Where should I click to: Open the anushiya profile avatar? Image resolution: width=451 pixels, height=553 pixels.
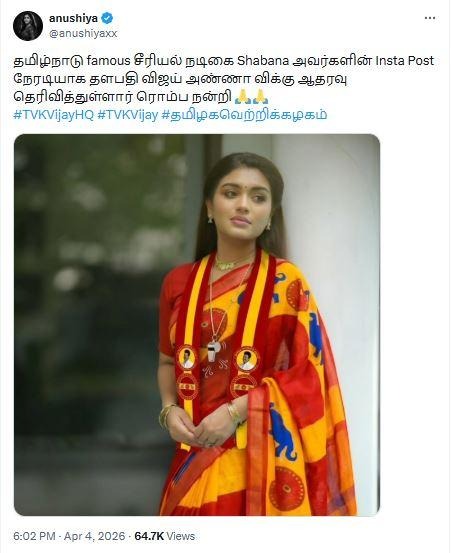click(x=28, y=26)
